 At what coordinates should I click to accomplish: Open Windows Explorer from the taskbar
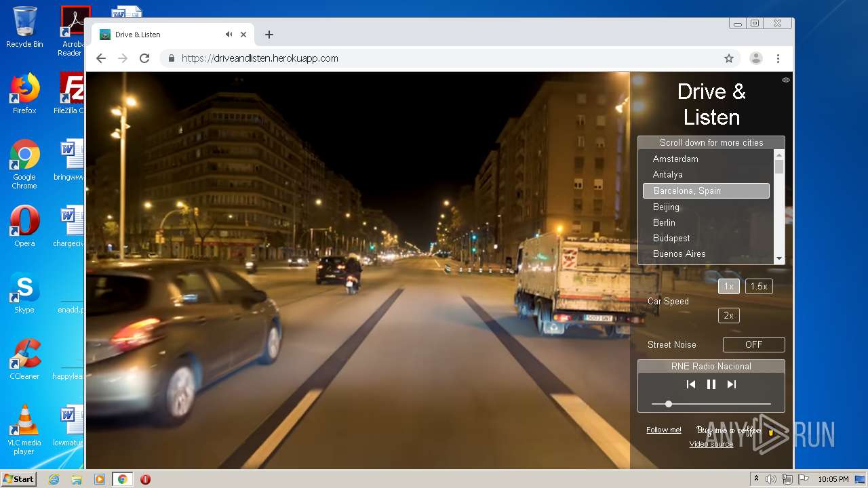click(x=77, y=479)
